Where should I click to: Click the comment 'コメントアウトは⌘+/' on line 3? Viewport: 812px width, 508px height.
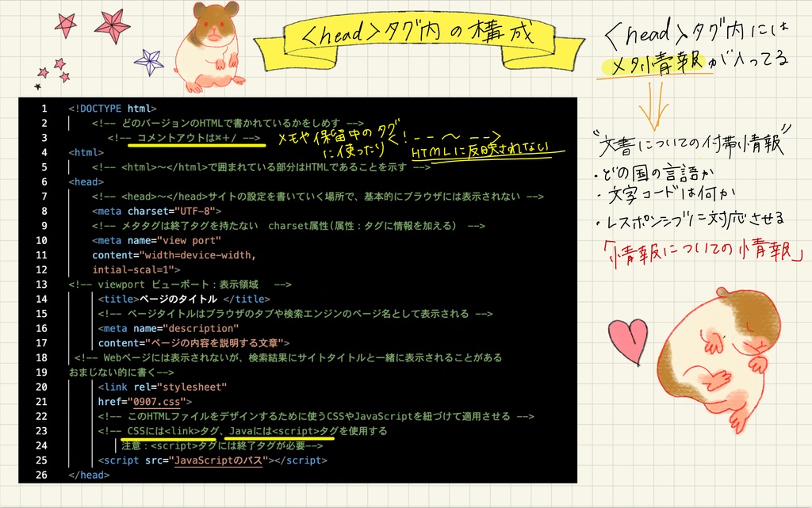[x=186, y=138]
